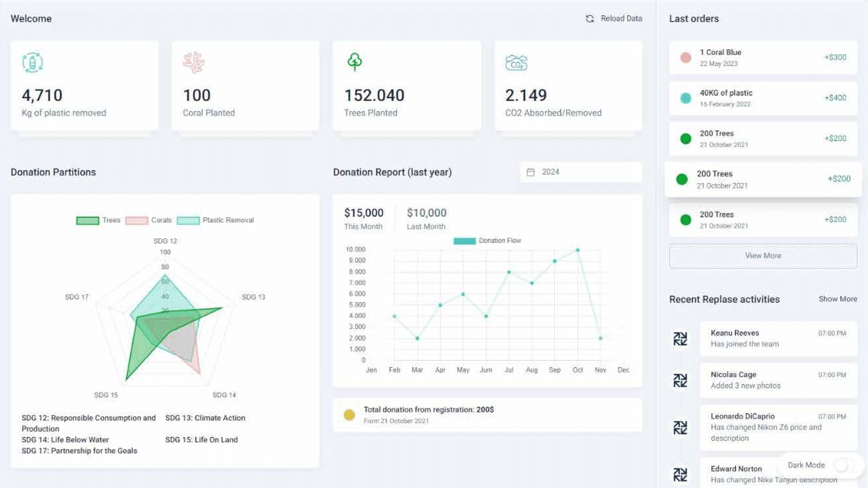Viewport: 868px width, 488px height.
Task: Click the Jul data point on line chart
Action: tap(509, 272)
